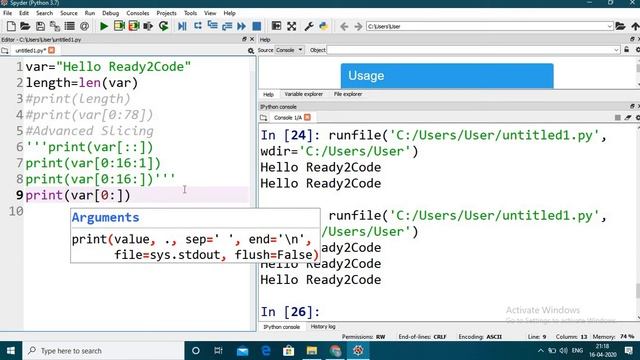This screenshot has width=640, height=360.
Task: Save all open files
Action: pyautogui.click(x=55, y=26)
